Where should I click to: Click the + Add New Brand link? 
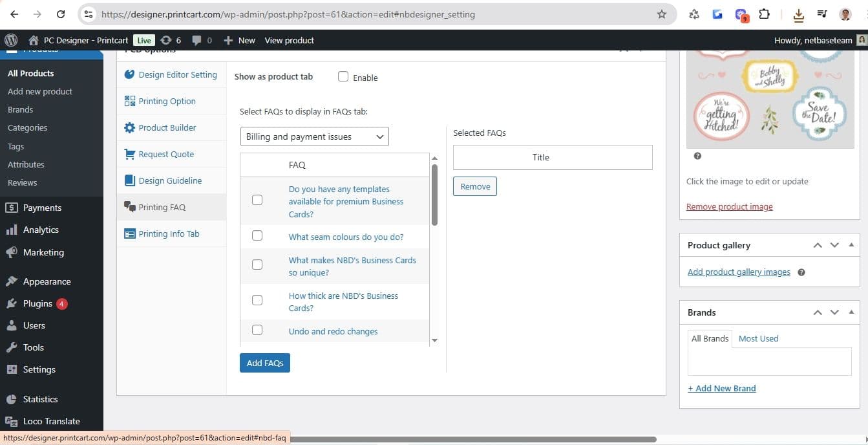(721, 388)
